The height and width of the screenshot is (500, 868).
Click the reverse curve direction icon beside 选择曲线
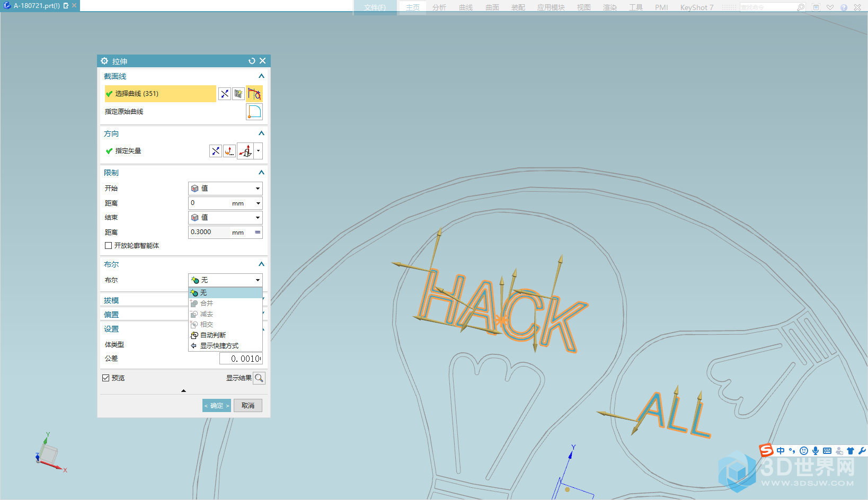pos(225,94)
